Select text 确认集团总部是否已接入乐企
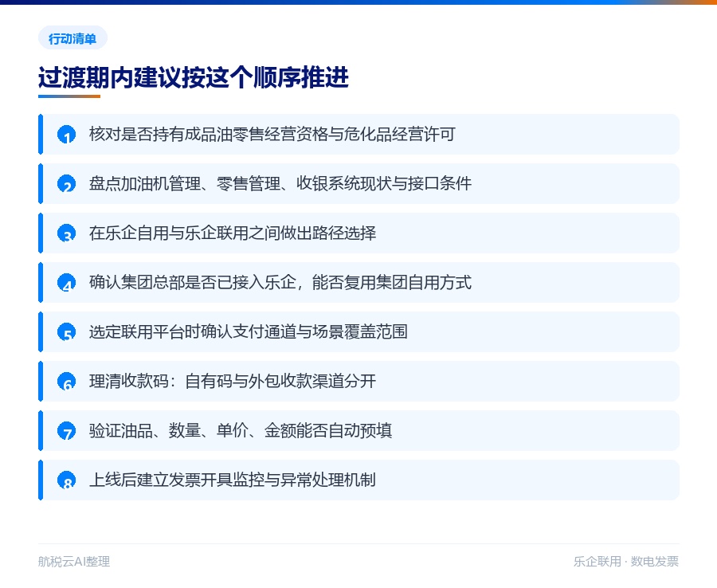Image resolution: width=717 pixels, height=588 pixels. (x=193, y=283)
